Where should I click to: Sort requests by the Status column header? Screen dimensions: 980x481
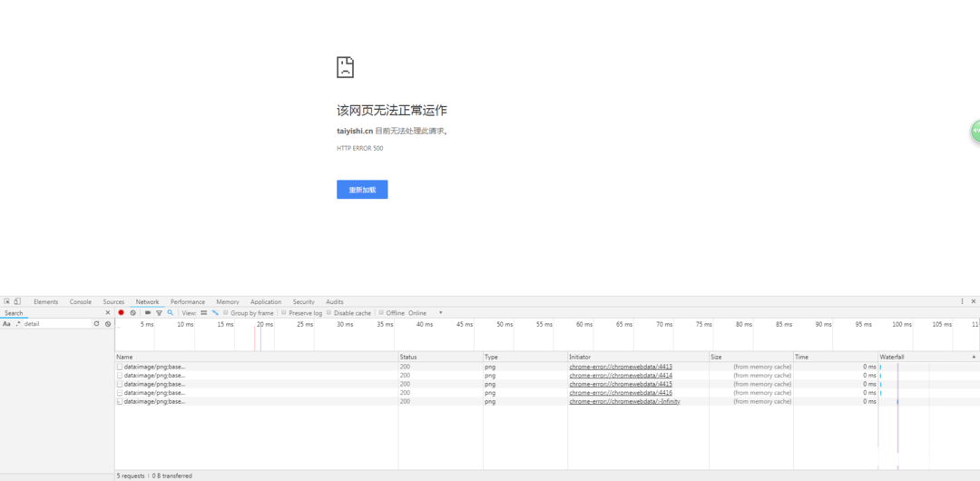click(x=441, y=357)
